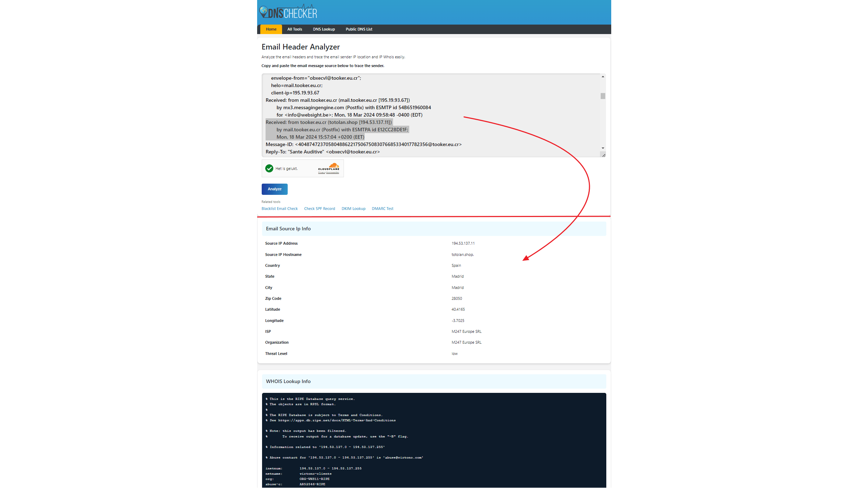The image size is (868, 488).
Task: Click the email header scrollbar thumb
Action: click(603, 96)
